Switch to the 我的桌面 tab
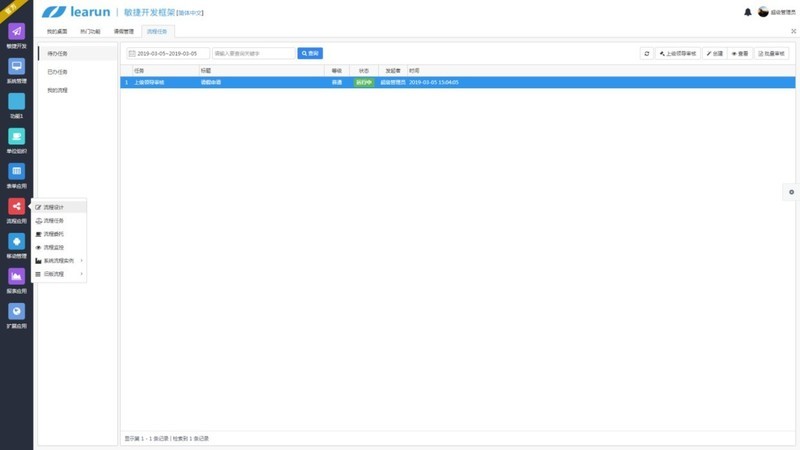800x450 pixels. point(57,31)
